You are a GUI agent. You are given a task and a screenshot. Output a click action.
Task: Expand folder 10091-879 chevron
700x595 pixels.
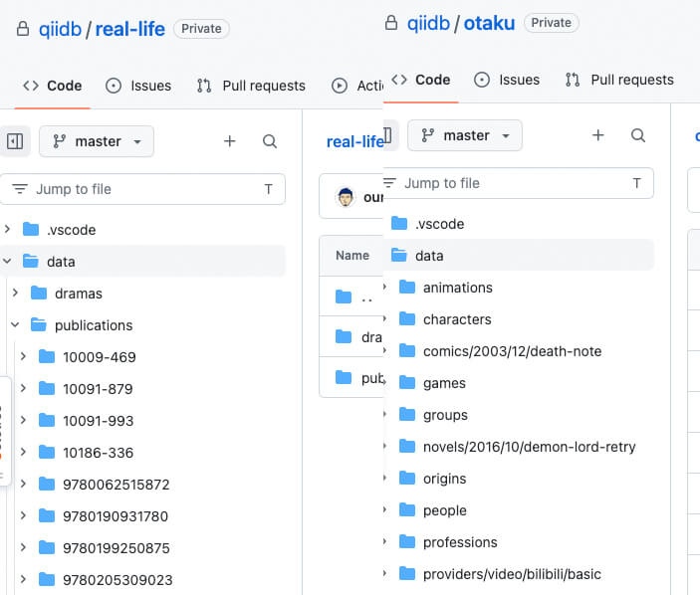tap(23, 388)
